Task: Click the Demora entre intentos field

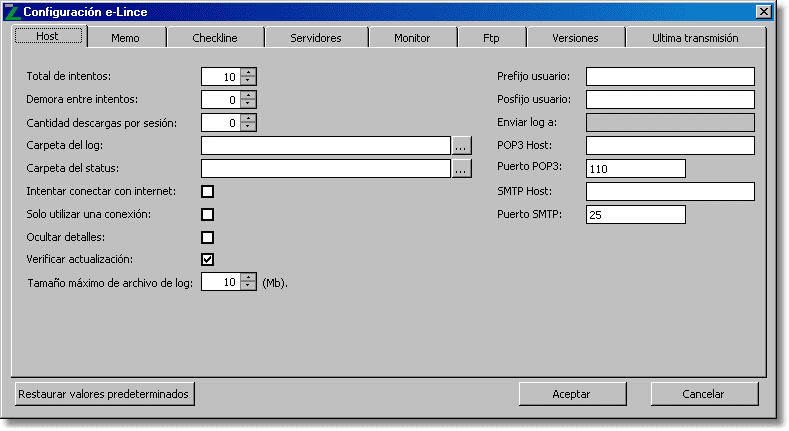Action: pyautogui.click(x=221, y=100)
